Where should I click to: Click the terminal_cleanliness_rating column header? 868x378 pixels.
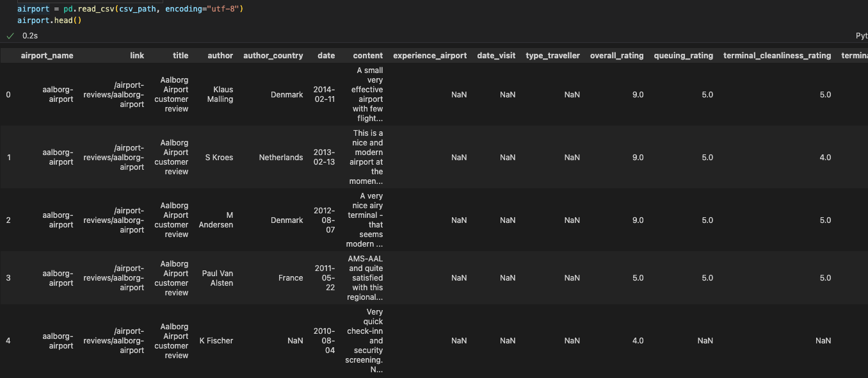776,56
